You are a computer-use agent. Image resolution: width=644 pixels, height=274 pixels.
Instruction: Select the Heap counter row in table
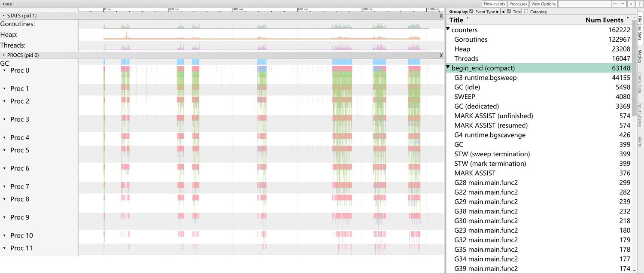(x=538, y=49)
